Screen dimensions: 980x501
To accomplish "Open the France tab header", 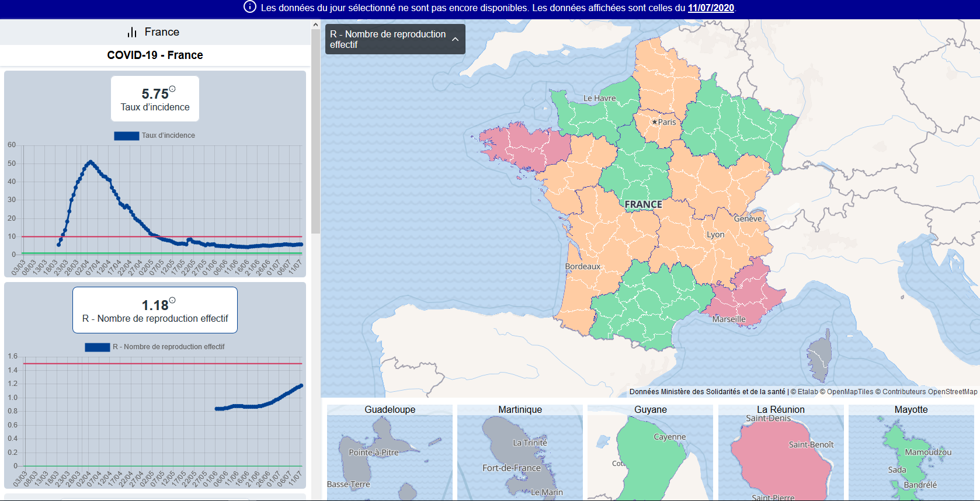I will pyautogui.click(x=155, y=32).
